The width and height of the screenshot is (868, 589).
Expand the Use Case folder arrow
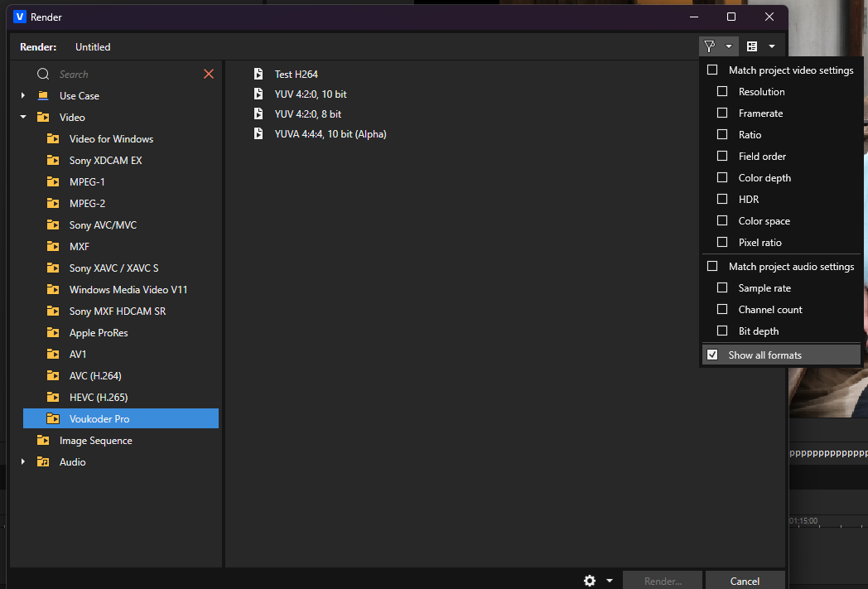click(x=22, y=95)
